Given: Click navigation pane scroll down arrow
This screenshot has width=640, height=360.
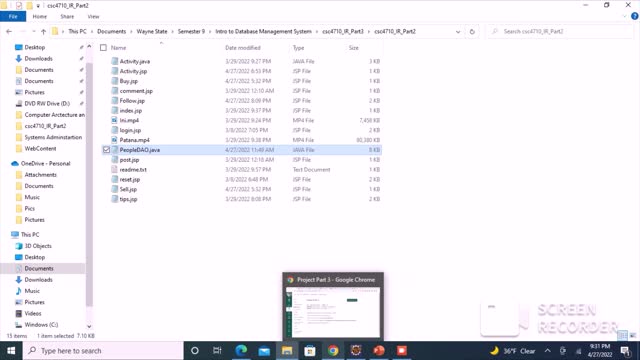Looking at the screenshot, I should (89, 327).
